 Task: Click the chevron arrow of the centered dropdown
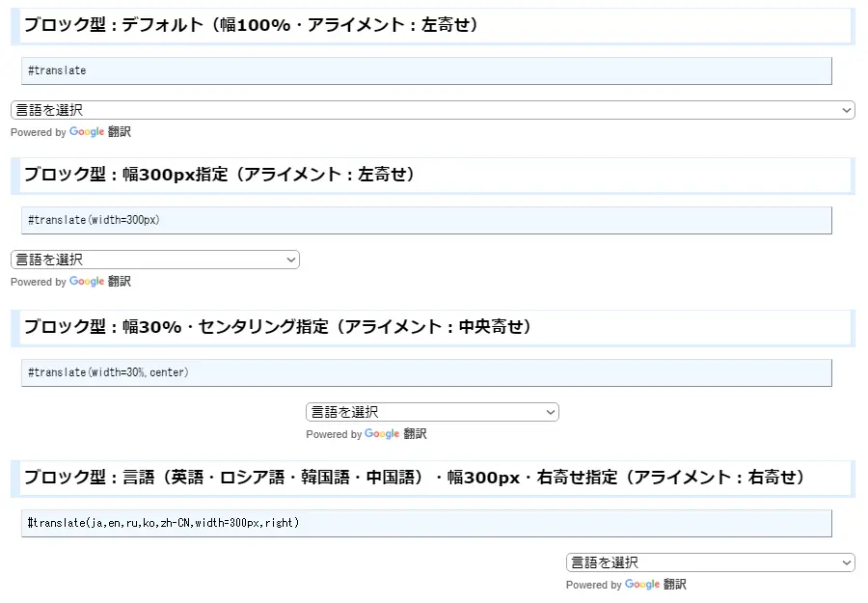[551, 412]
